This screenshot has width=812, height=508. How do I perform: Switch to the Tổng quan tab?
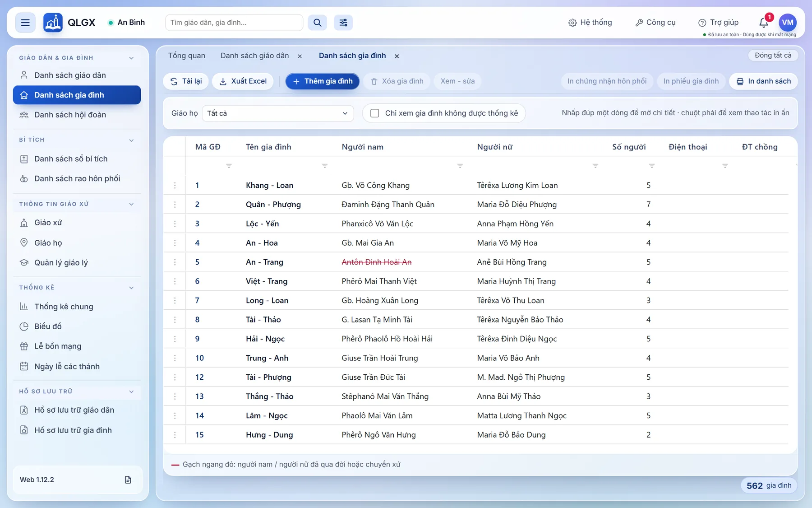(187, 56)
